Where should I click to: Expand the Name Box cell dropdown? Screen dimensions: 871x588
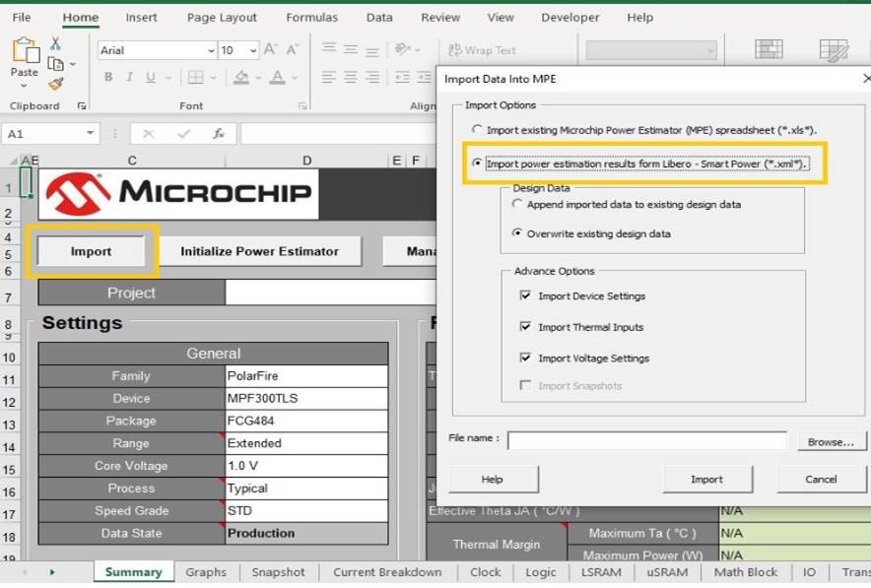pyautogui.click(x=91, y=134)
